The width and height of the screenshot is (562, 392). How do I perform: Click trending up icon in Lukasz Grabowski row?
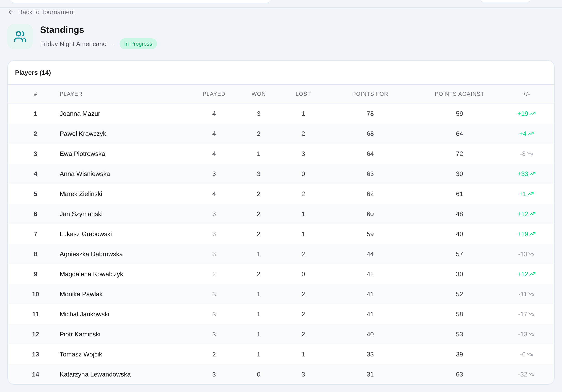[533, 234]
